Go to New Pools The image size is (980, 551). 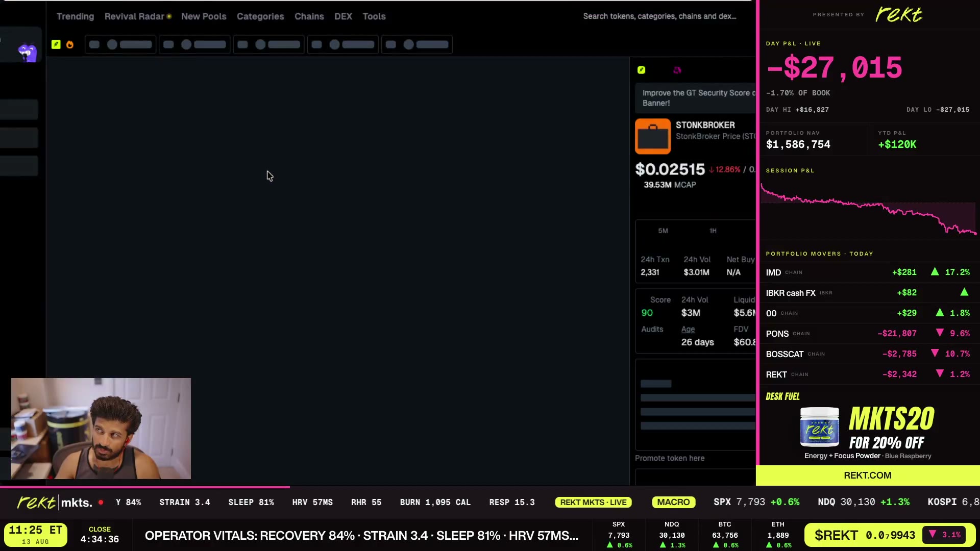[x=204, y=16]
